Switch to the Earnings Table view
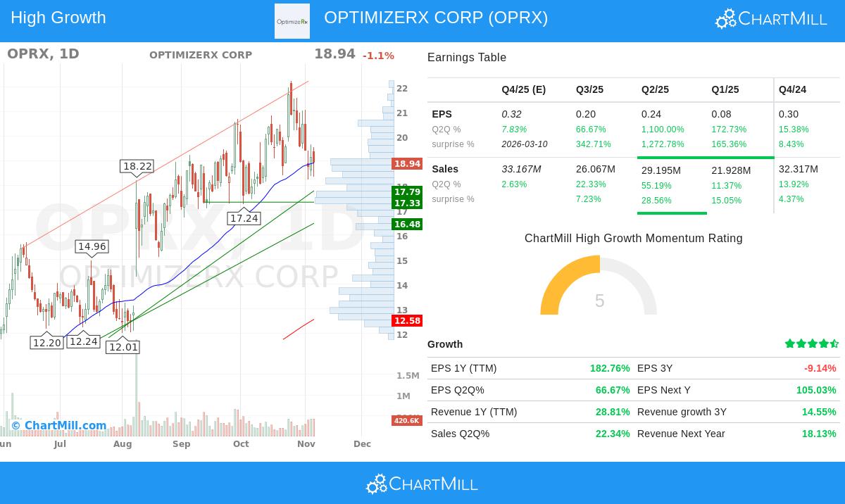Image resolution: width=845 pixels, height=504 pixels. pyautogui.click(x=466, y=58)
